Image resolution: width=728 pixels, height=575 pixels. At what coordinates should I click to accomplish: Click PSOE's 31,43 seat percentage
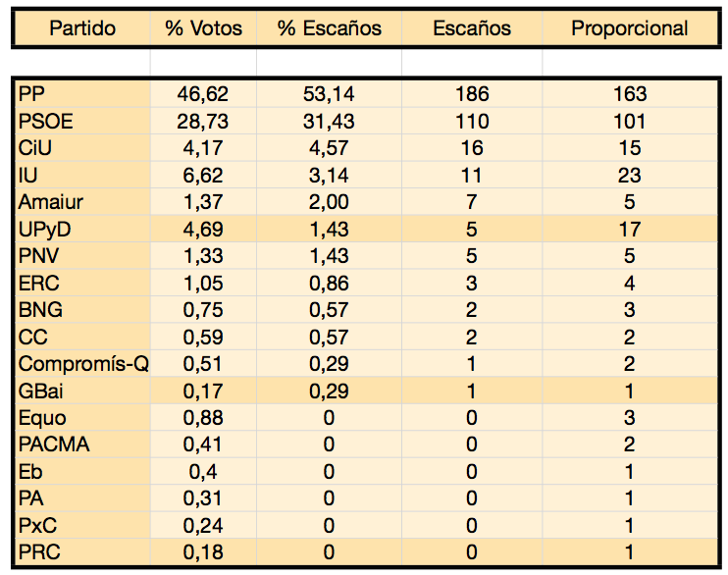(x=330, y=122)
